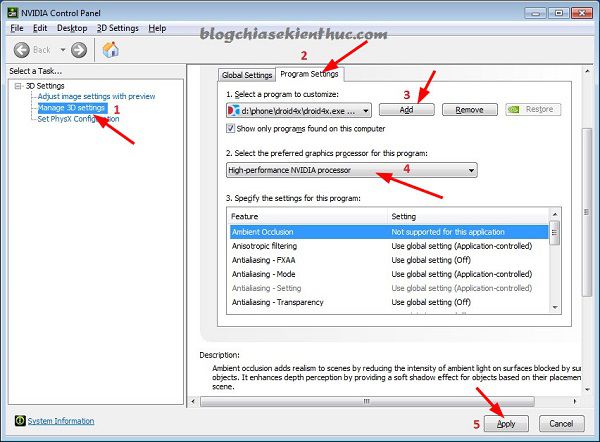Viewport: 600px width, 442px height.
Task: Click the horizontal scrollbar thumb at bottom
Action: (367, 401)
